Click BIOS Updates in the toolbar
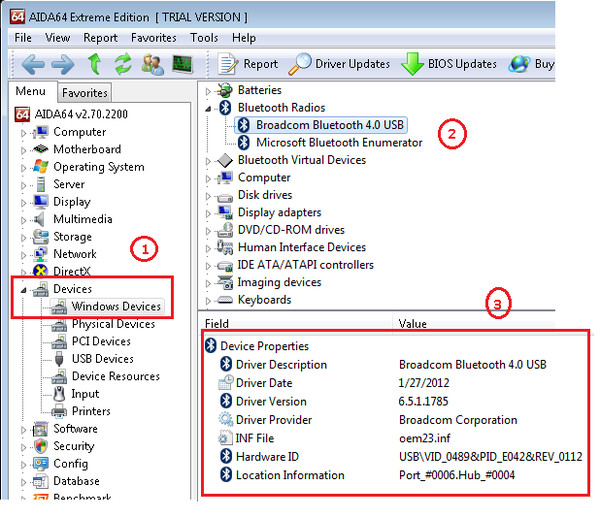 (x=449, y=64)
